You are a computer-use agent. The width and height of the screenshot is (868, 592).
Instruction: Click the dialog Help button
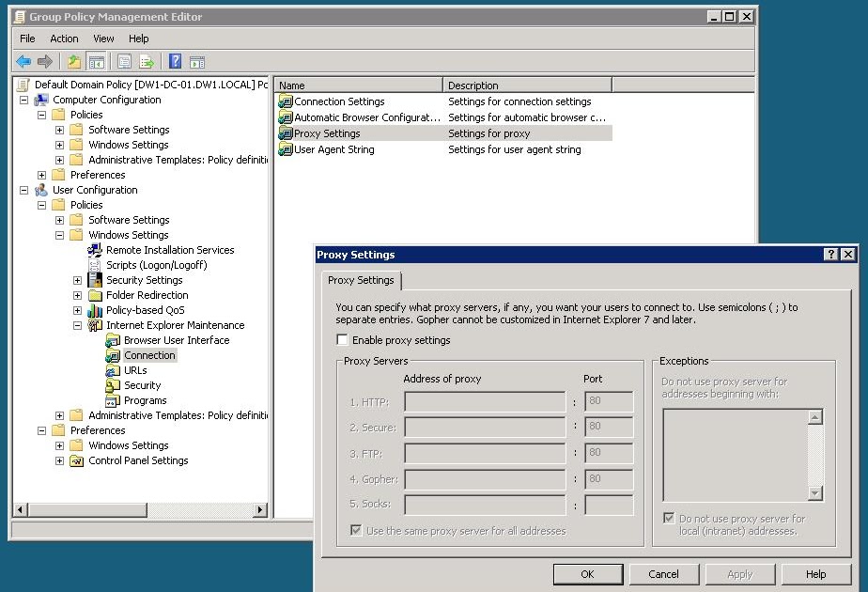tap(816, 574)
